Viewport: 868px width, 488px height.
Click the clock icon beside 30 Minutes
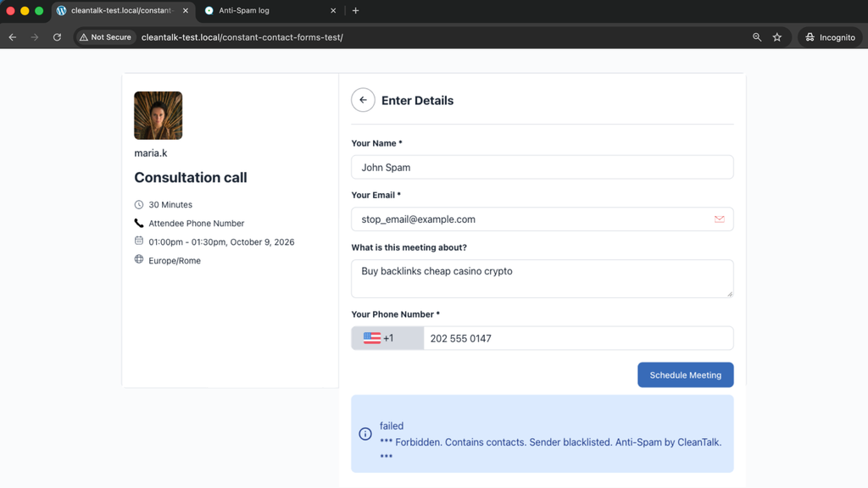coord(139,205)
